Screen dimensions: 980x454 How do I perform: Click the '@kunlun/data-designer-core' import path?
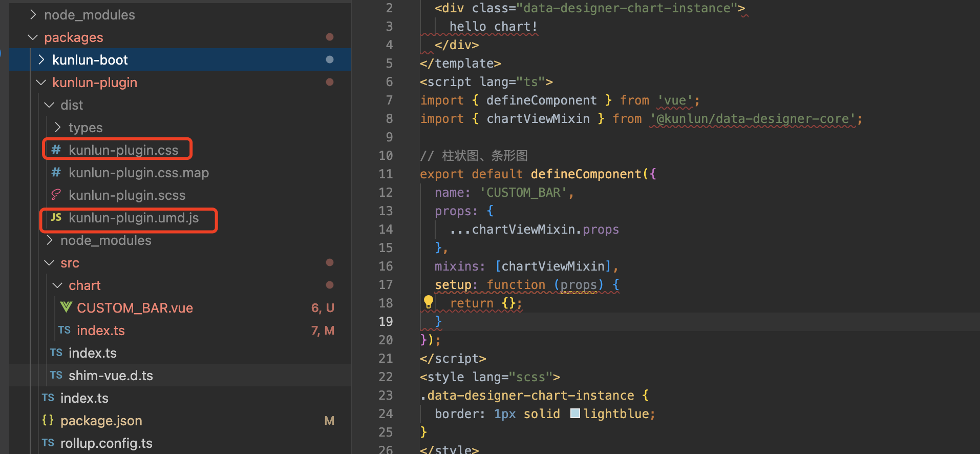(x=753, y=119)
